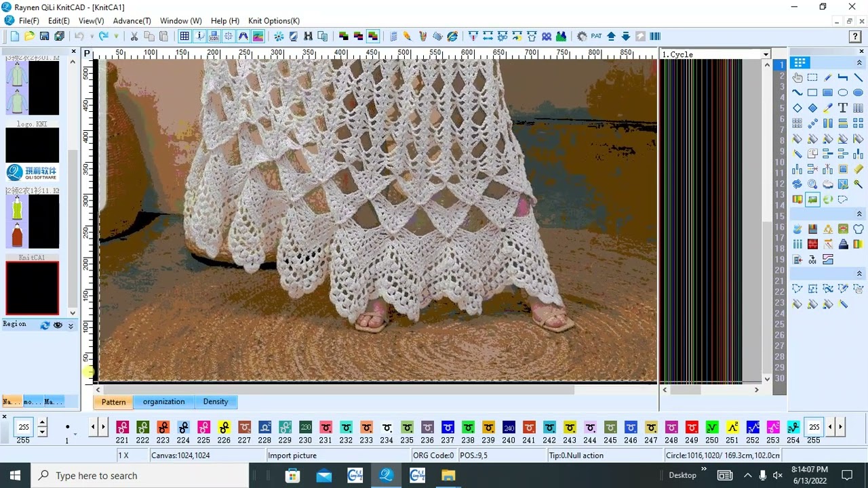Open help with the question mark button
868x488 pixels.
[855, 37]
